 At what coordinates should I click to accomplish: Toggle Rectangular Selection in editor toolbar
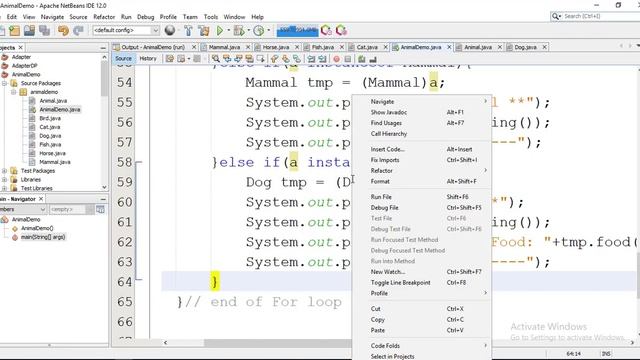260,59
